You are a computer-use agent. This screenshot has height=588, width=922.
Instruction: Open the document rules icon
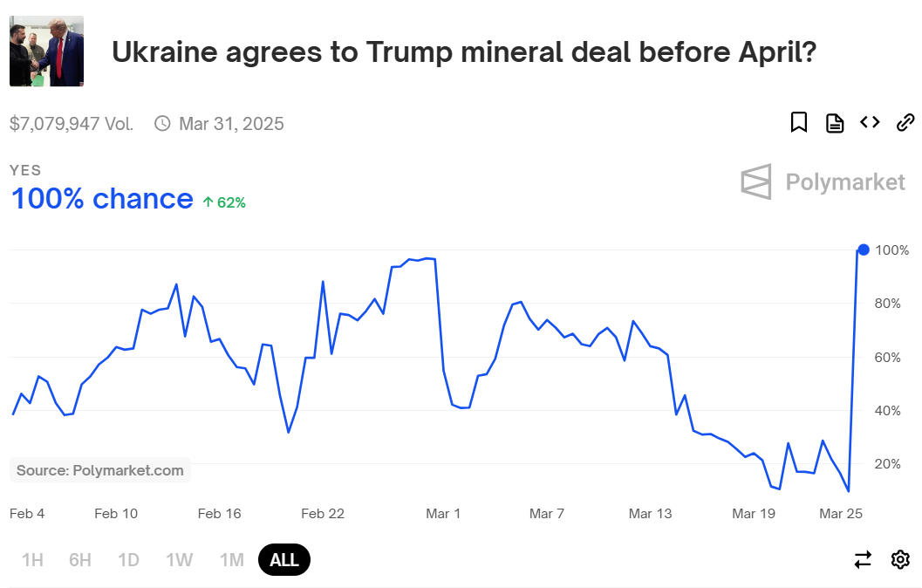pyautogui.click(x=835, y=123)
